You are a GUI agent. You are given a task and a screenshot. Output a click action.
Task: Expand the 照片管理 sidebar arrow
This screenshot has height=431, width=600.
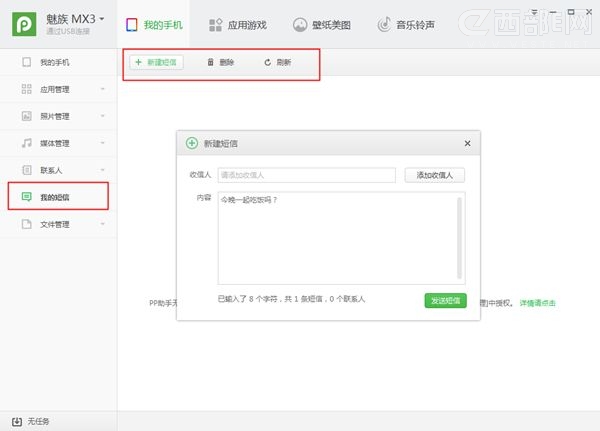103,117
